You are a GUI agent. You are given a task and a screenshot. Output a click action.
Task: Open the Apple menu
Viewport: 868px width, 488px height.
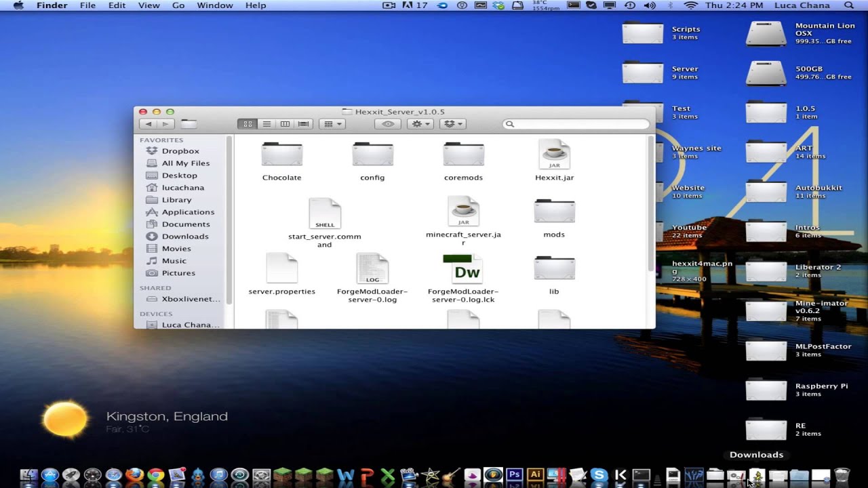[18, 5]
